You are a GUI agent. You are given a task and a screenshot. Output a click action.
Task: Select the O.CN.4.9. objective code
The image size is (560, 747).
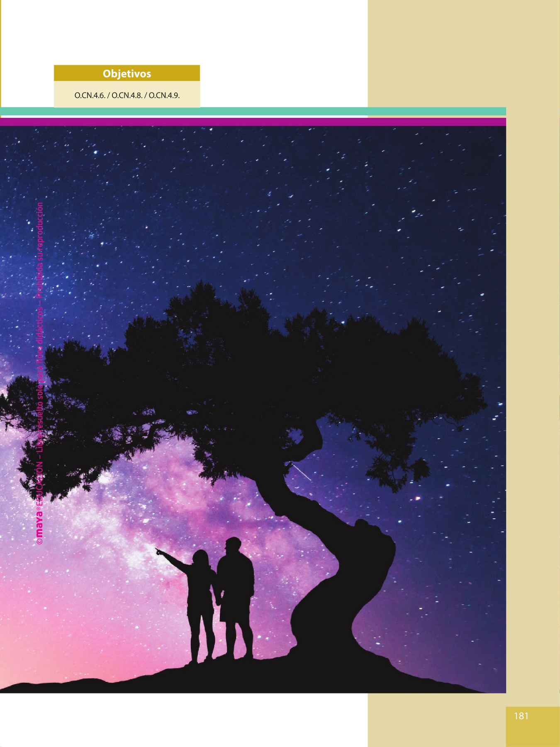click(x=164, y=95)
